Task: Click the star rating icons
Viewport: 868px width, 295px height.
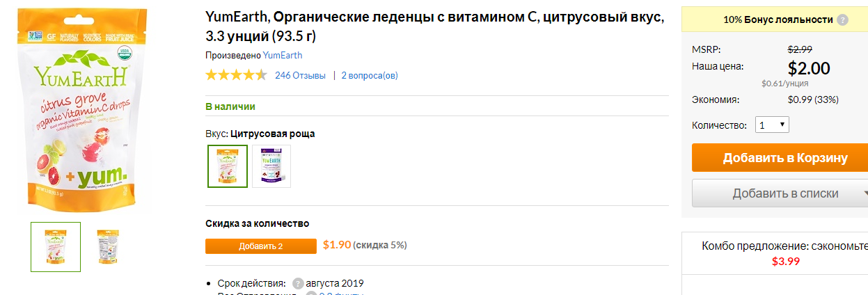Action: point(236,75)
